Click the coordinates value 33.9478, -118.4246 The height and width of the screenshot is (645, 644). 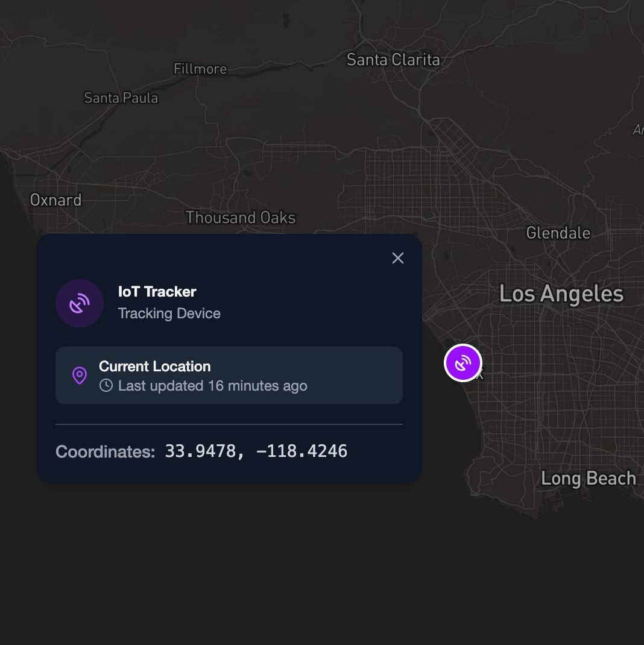point(256,451)
